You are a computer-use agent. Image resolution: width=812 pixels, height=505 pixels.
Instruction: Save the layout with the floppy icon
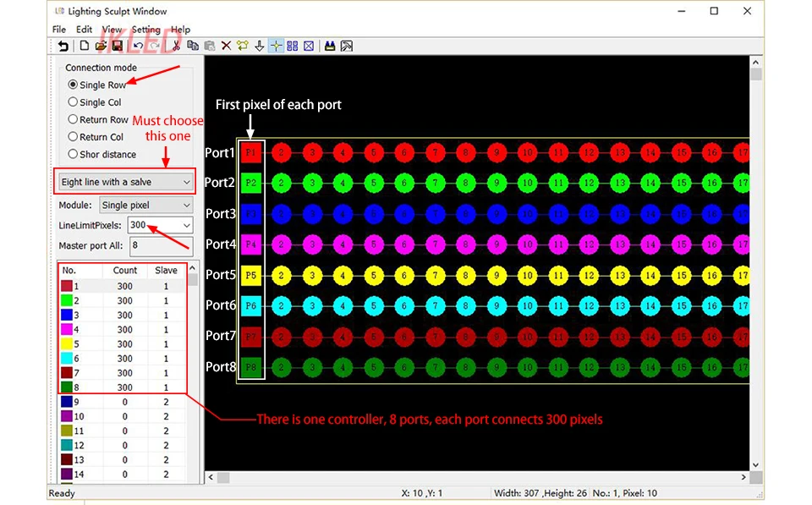tap(118, 46)
